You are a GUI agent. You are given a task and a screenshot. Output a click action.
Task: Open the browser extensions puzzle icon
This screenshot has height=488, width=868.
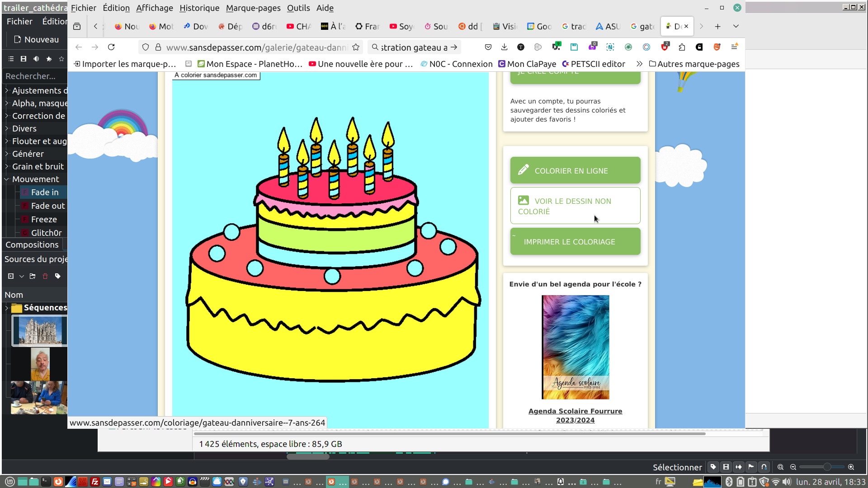682,47
